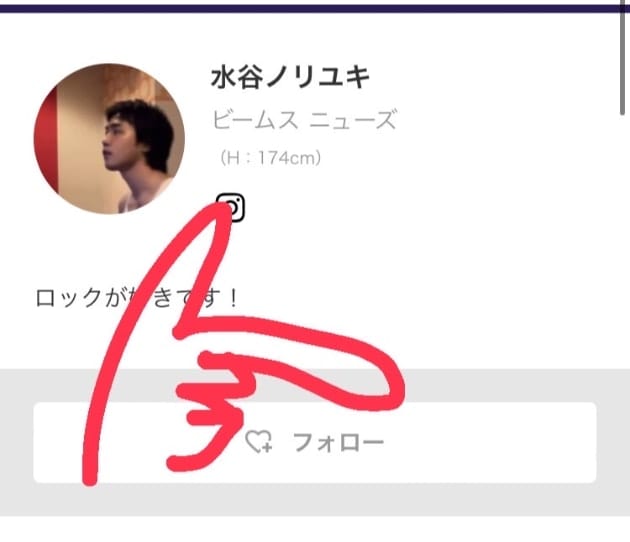Click the dark navy header bar
Screen dimensions: 630x542
click(x=315, y=8)
